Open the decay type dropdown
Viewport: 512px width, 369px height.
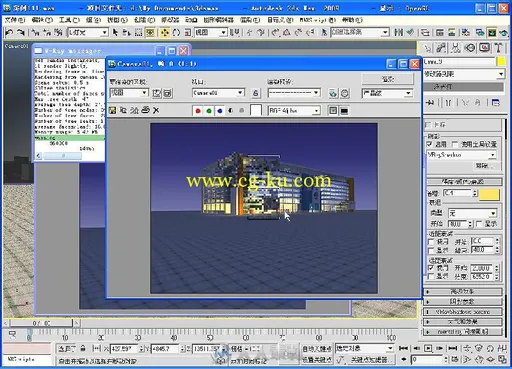(473, 213)
